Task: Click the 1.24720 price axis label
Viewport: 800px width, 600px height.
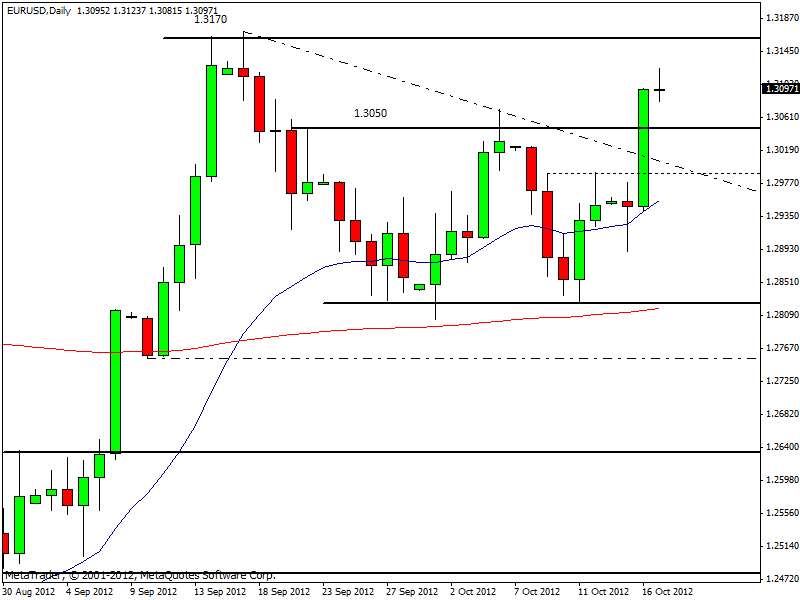Action: (780, 579)
